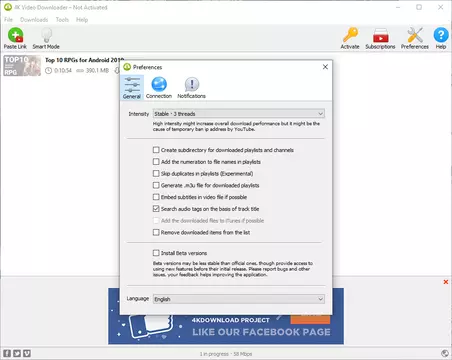Expand the Intensity dropdown
This screenshot has height=360, width=452.
[x=239, y=114]
